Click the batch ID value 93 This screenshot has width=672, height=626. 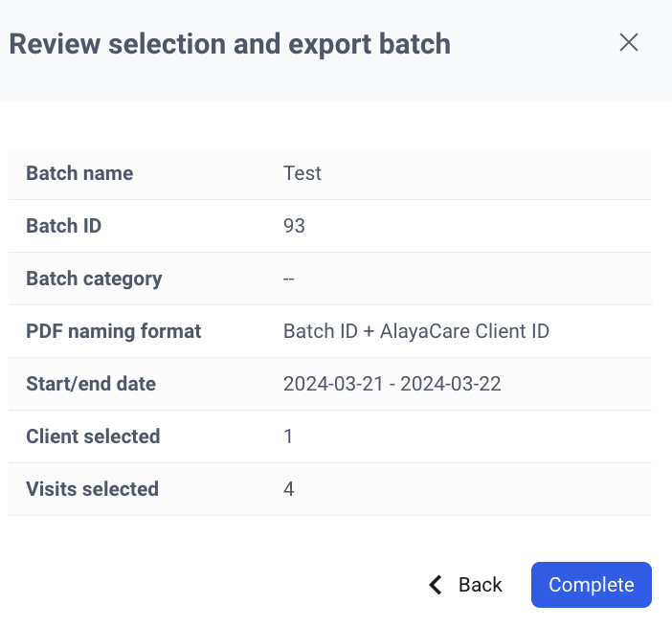pyautogui.click(x=294, y=226)
